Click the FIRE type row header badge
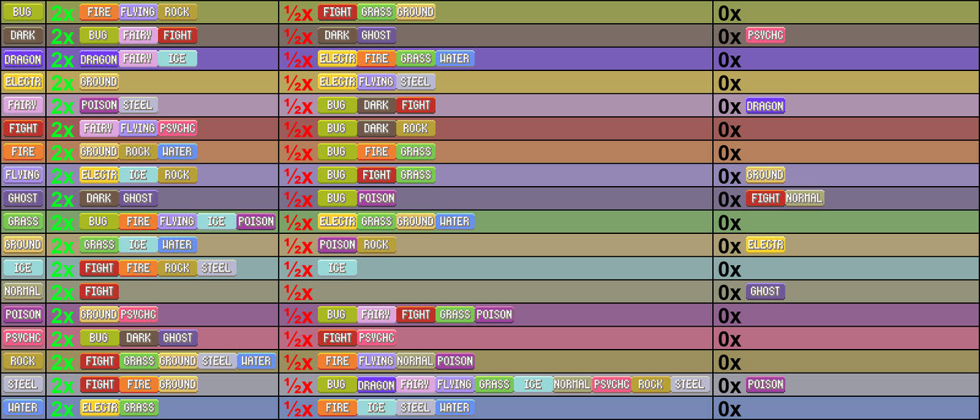The width and height of the screenshot is (980, 420). coord(23,151)
